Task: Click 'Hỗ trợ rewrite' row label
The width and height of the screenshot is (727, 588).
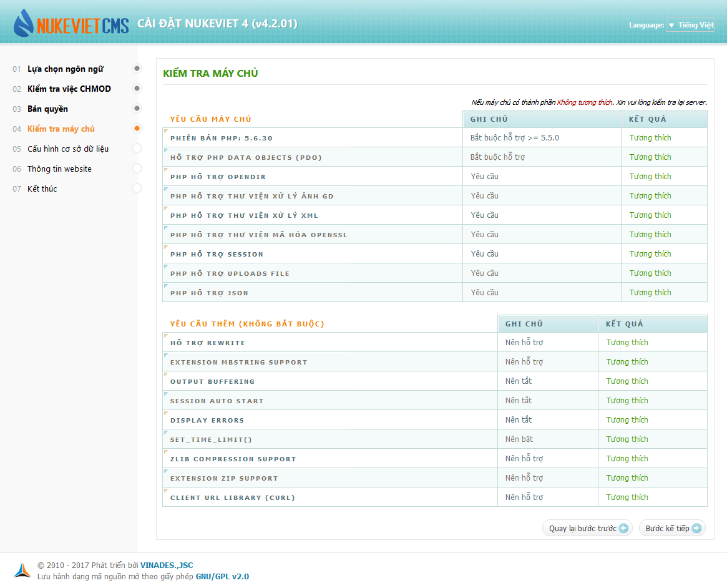Action: (208, 343)
